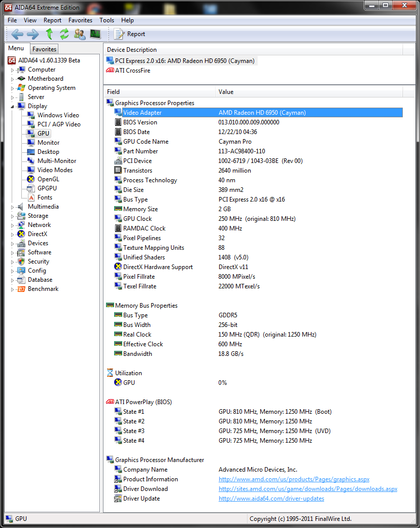Click the Storage tree icon

pyautogui.click(x=21, y=215)
